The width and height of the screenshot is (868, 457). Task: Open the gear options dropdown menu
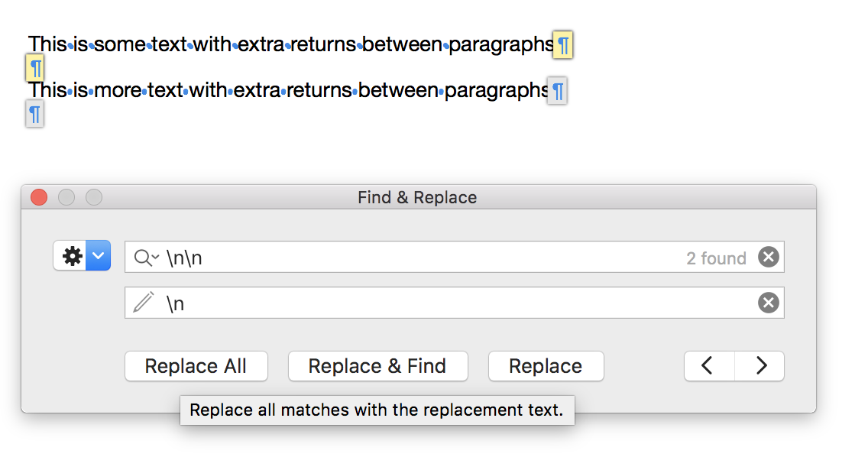pyautogui.click(x=82, y=256)
